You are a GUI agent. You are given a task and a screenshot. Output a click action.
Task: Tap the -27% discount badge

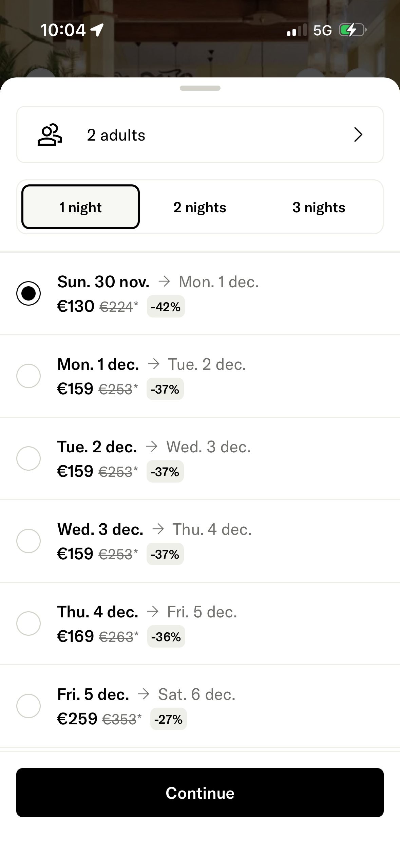pyautogui.click(x=168, y=719)
